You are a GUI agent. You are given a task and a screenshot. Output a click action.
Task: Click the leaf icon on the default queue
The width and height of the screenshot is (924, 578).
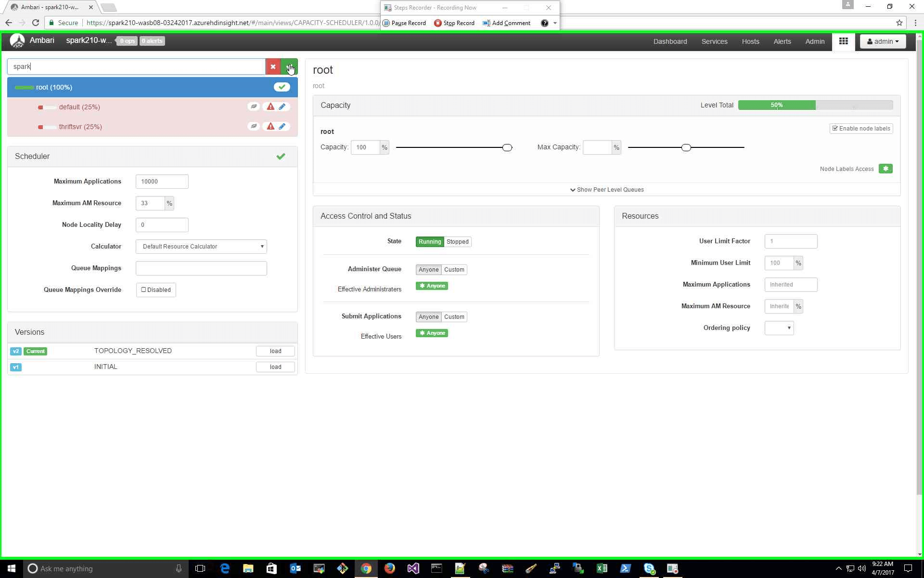254,106
